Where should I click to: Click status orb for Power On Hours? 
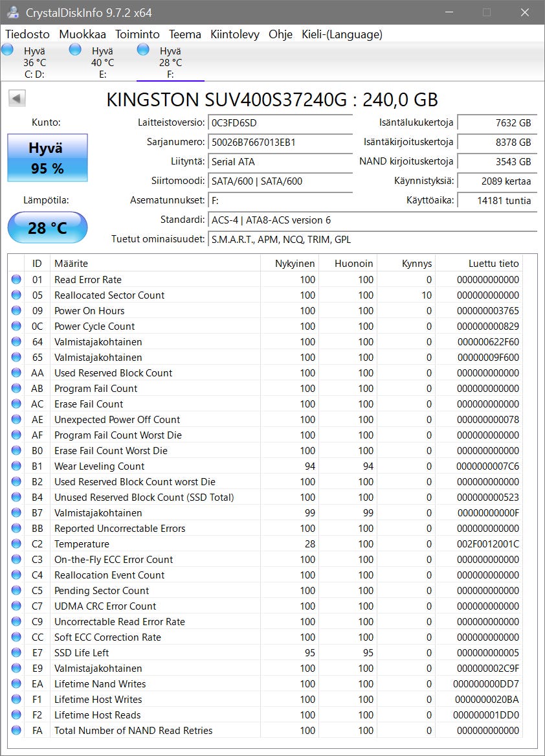point(16,310)
